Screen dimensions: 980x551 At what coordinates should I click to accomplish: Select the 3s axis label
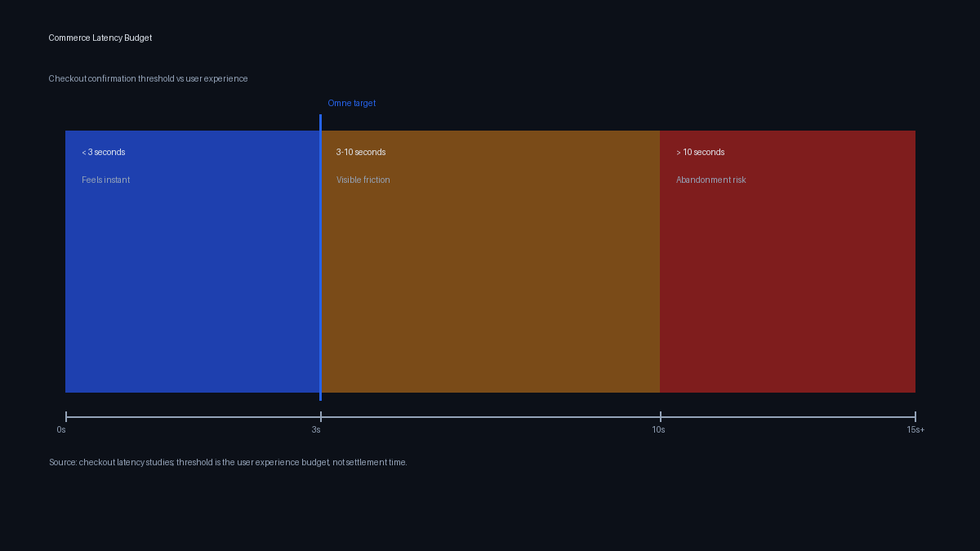coord(316,430)
